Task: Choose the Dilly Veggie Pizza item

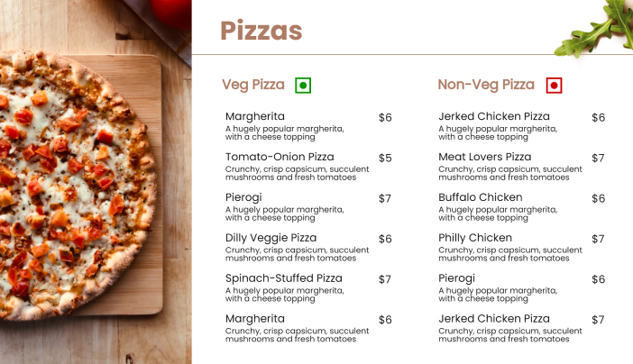Action: (x=271, y=238)
